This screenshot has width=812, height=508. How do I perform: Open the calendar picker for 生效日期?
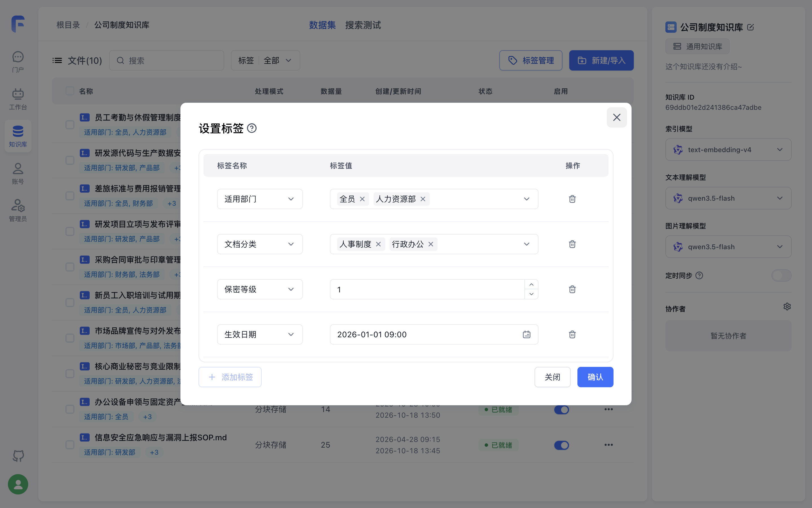pos(526,334)
